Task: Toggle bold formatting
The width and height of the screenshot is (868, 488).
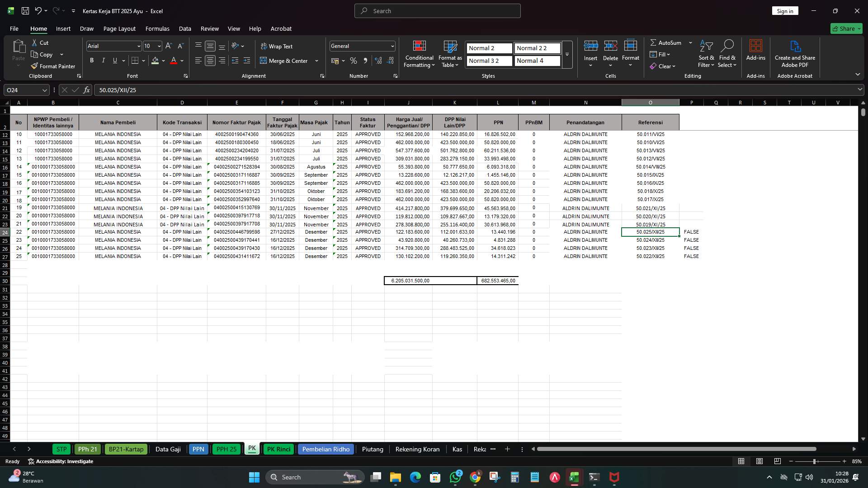Action: point(92,60)
